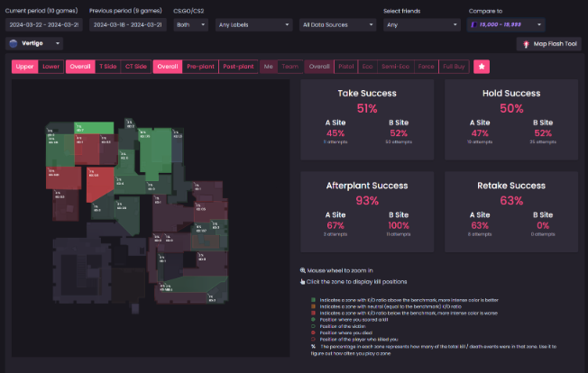This screenshot has width=588, height=373.
Task: Click Take Success B Site 52%
Action: [399, 133]
